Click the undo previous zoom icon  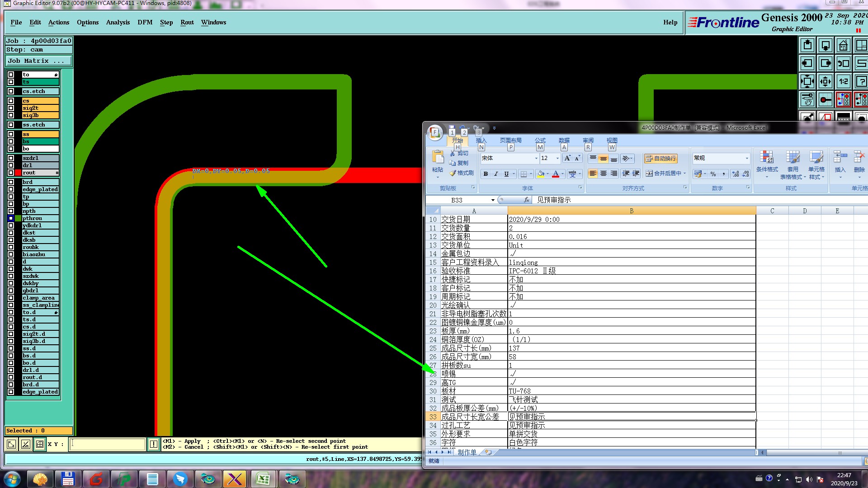coord(843,64)
